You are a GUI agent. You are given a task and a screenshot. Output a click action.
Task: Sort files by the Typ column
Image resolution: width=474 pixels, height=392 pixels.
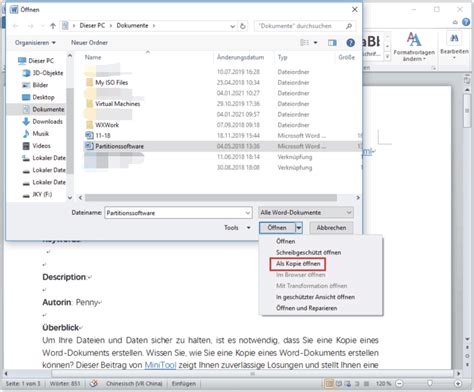pyautogui.click(x=282, y=57)
